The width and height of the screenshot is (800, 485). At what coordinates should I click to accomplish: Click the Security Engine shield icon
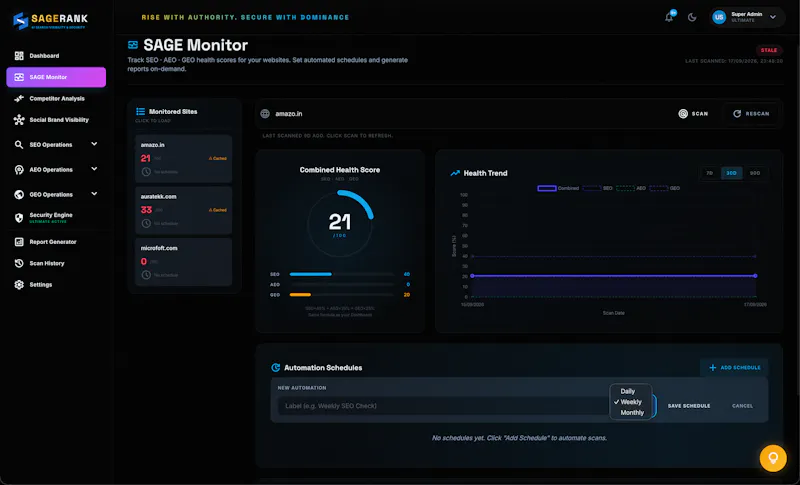19,218
